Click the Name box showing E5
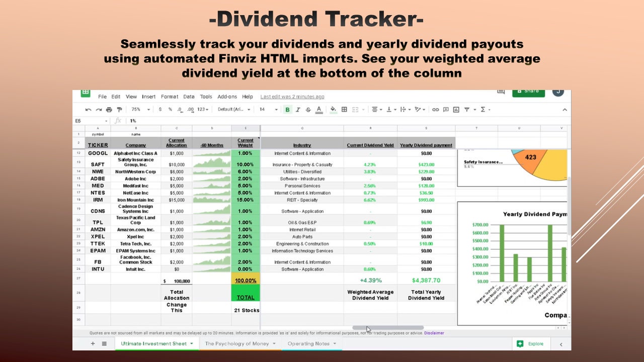This screenshot has width=644, height=362. [91, 121]
